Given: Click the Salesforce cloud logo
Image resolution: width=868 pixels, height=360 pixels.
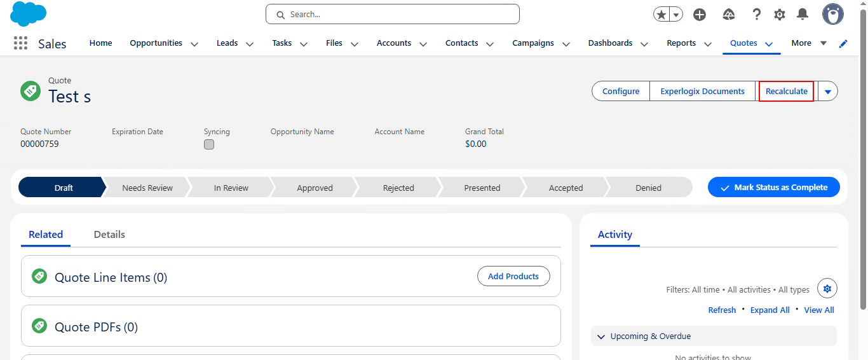Looking at the screenshot, I should 28,14.
